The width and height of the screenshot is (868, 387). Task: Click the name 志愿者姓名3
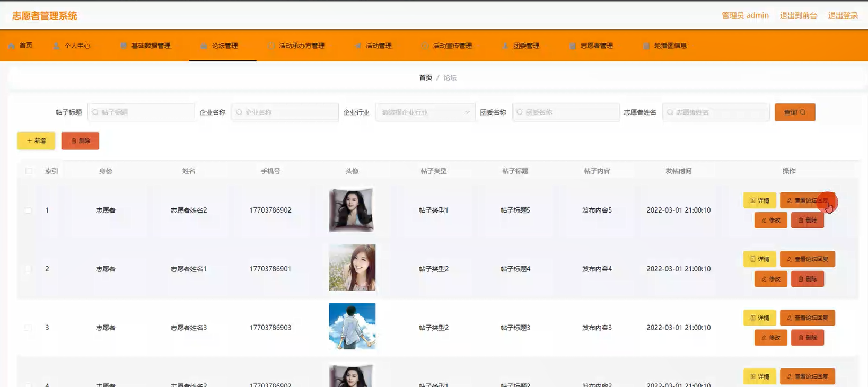tap(188, 328)
